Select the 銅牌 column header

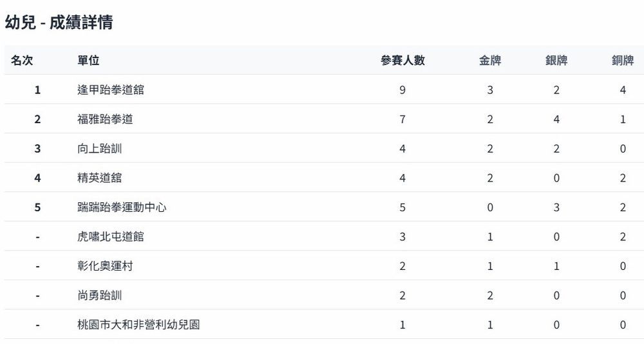pyautogui.click(x=623, y=61)
